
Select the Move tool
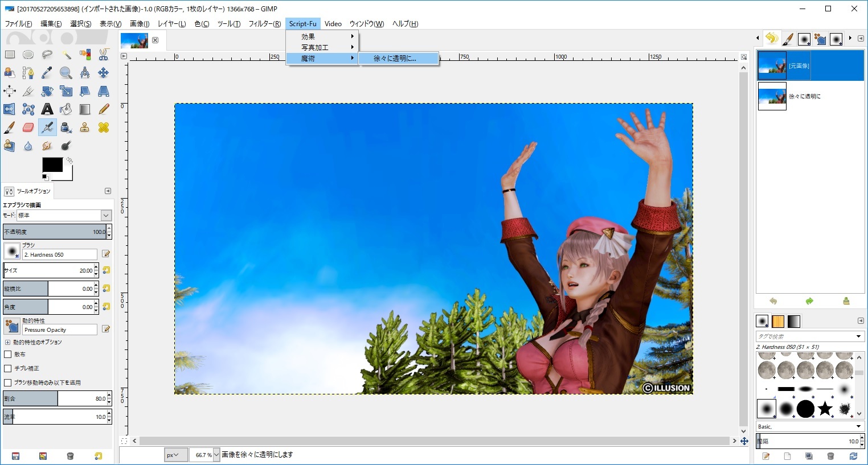coord(104,73)
